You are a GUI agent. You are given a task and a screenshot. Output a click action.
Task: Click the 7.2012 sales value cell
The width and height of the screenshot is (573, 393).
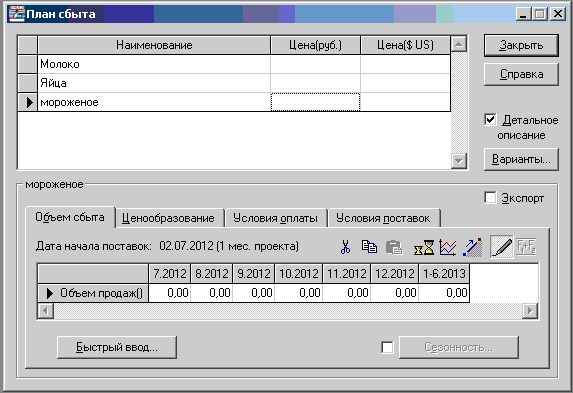coord(170,293)
